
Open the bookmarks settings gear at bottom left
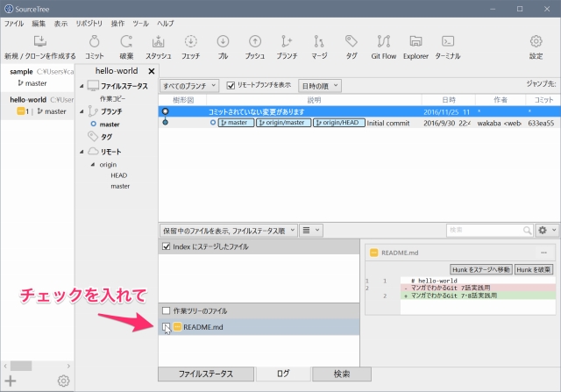tap(63, 381)
